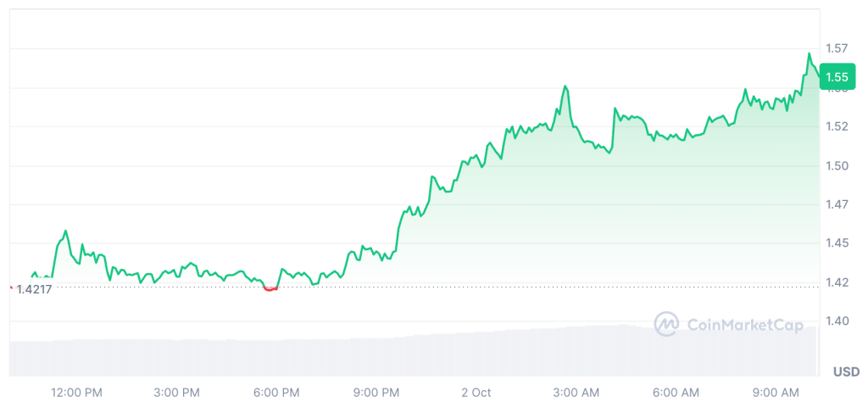Click the 1.4217 opening price label
This screenshot has height=402, width=868.
tap(34, 289)
